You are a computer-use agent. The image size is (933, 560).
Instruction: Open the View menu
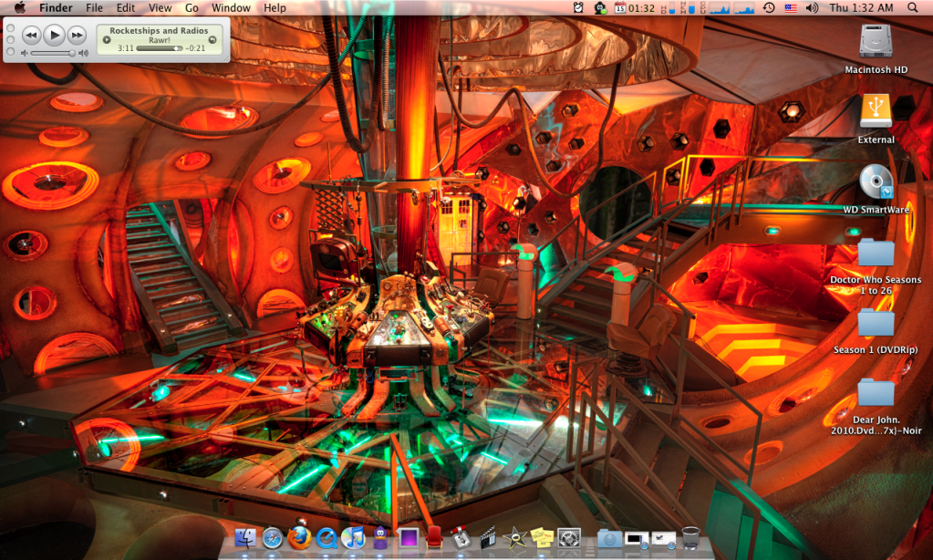tap(161, 7)
